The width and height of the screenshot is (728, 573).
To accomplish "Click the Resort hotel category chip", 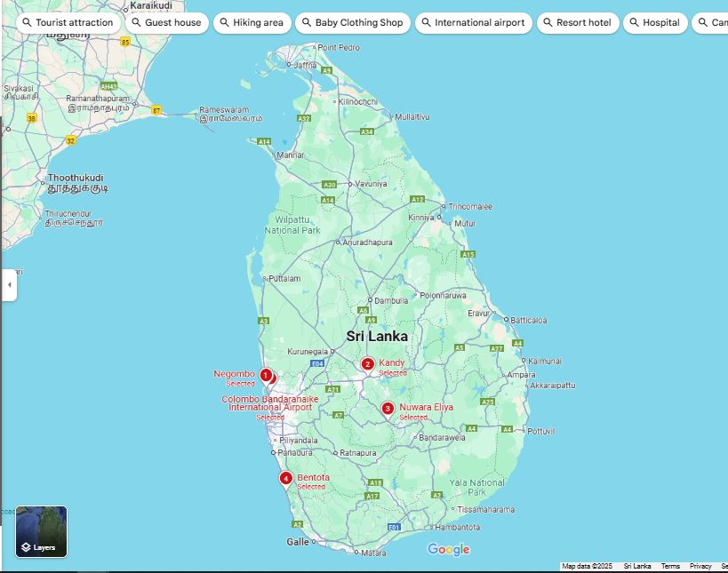I will coord(577,22).
